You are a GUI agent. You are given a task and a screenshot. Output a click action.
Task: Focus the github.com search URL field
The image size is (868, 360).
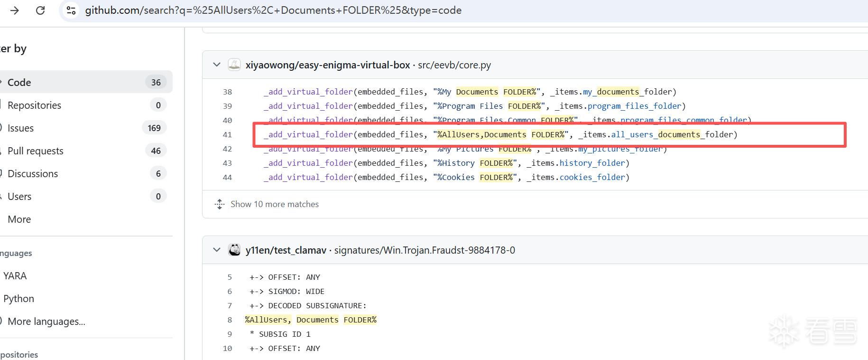pos(273,10)
